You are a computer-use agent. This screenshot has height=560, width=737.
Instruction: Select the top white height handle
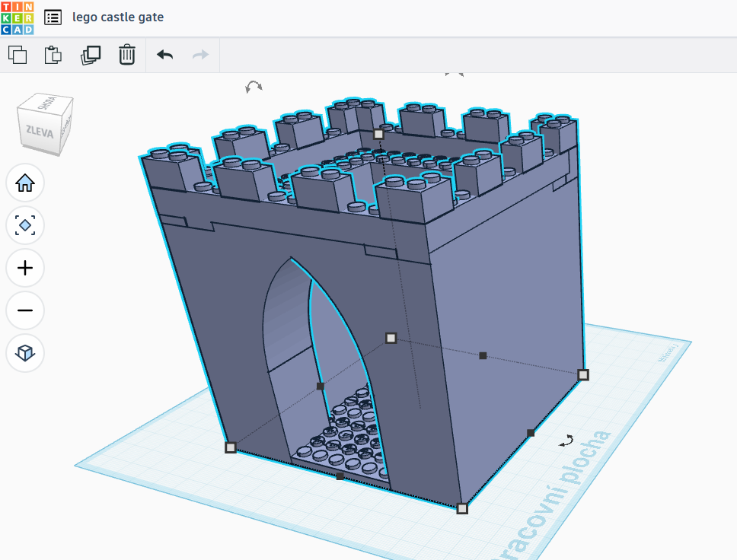click(x=378, y=135)
